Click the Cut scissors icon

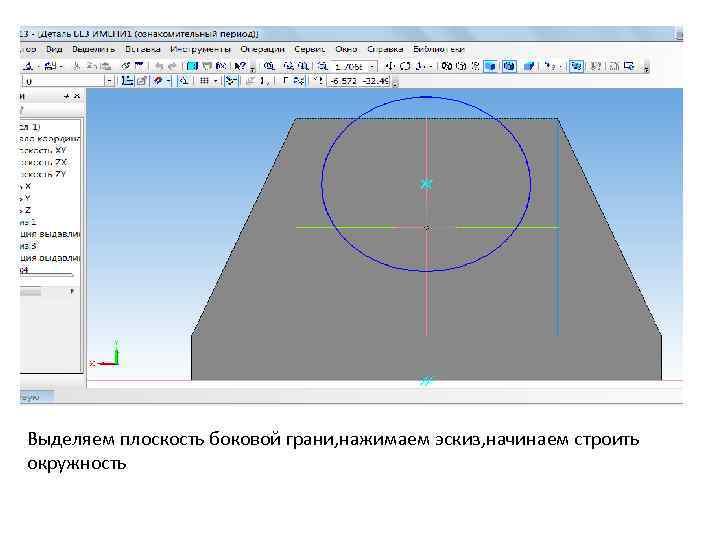77,66
